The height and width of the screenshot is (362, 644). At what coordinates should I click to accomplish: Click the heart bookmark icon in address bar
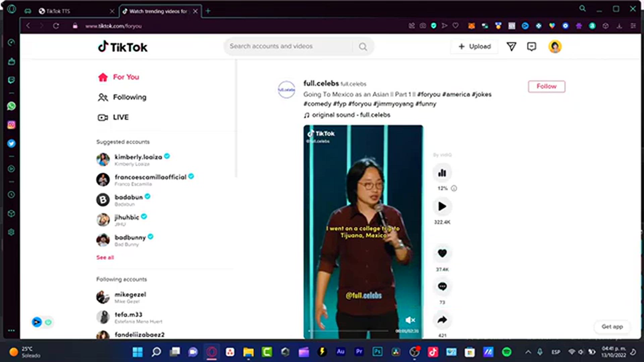click(455, 25)
